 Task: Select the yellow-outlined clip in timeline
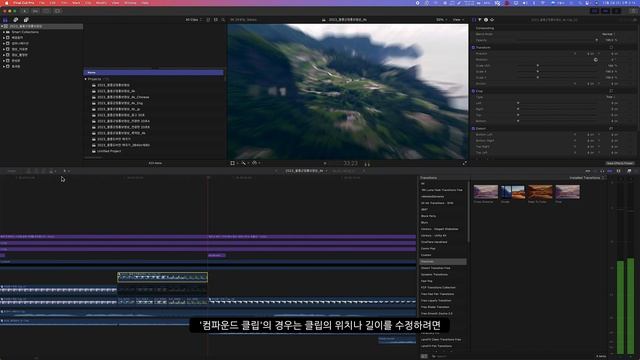coord(162,277)
